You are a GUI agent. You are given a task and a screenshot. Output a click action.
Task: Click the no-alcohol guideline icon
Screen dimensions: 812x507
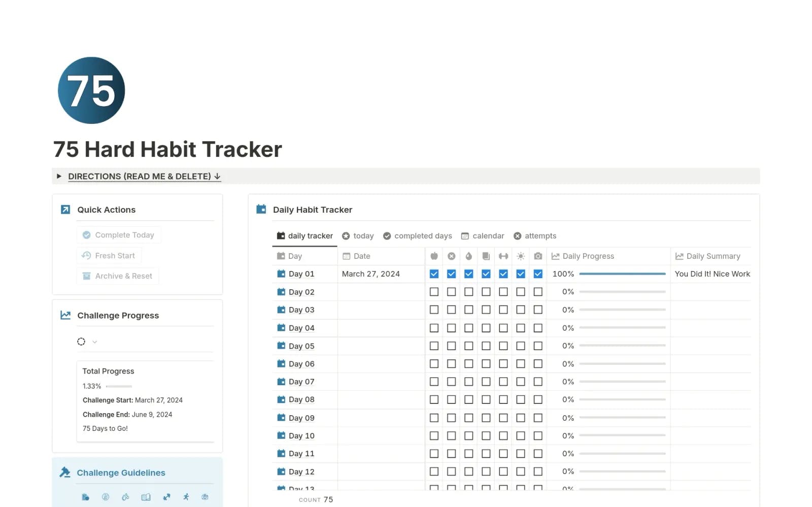click(x=106, y=497)
